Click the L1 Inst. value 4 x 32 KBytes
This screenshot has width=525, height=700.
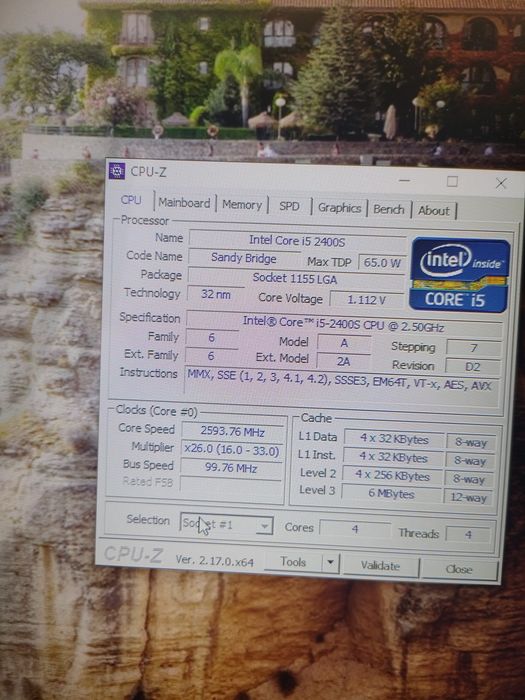click(393, 457)
